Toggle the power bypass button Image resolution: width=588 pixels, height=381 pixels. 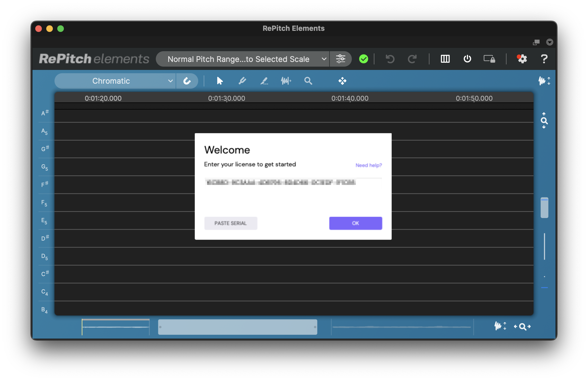[x=467, y=59]
